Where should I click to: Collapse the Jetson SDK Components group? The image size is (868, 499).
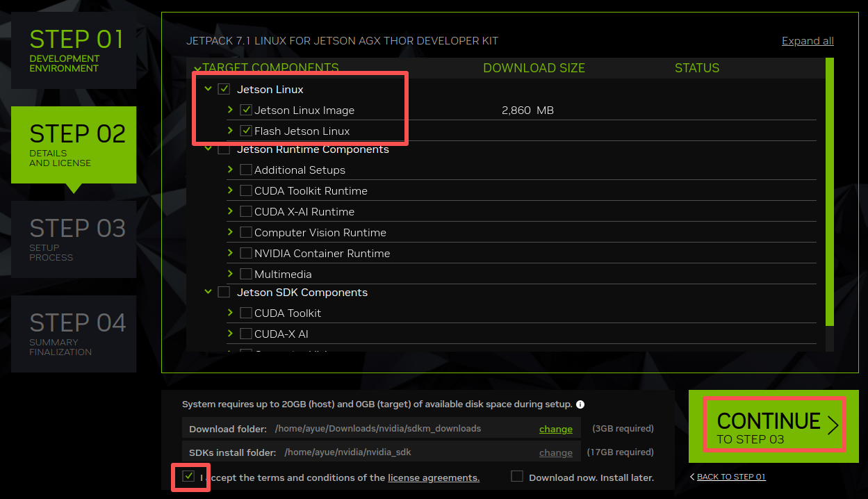[208, 292]
